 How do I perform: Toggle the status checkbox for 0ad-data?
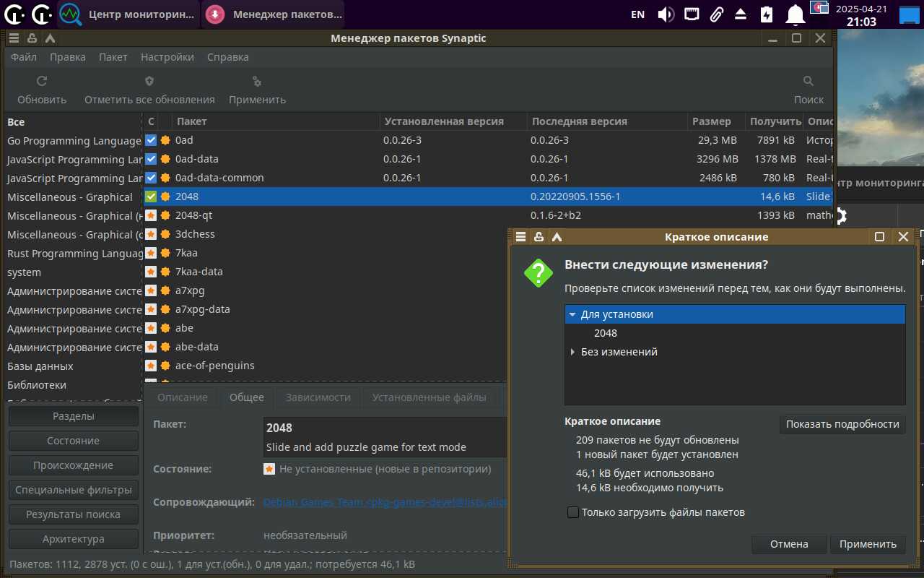click(x=151, y=159)
